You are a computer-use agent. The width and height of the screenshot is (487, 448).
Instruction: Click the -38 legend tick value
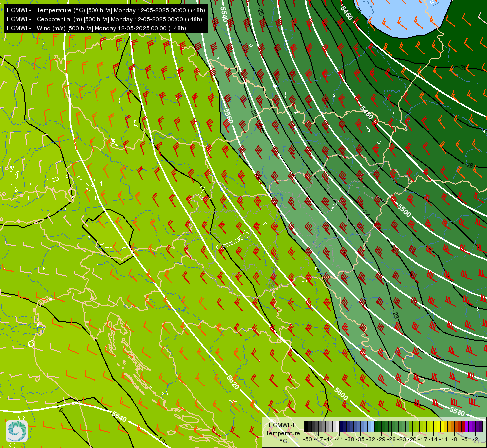click(350, 439)
